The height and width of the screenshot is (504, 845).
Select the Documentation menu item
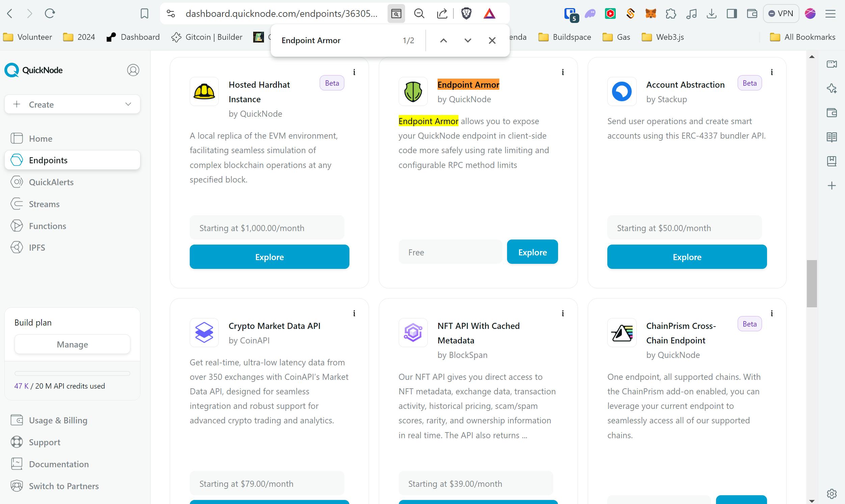(x=59, y=464)
